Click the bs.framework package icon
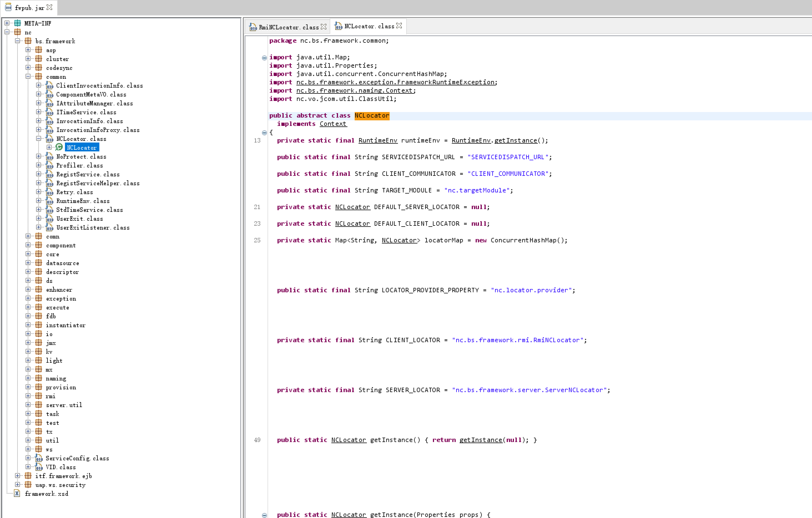This screenshot has width=812, height=518. 28,41
